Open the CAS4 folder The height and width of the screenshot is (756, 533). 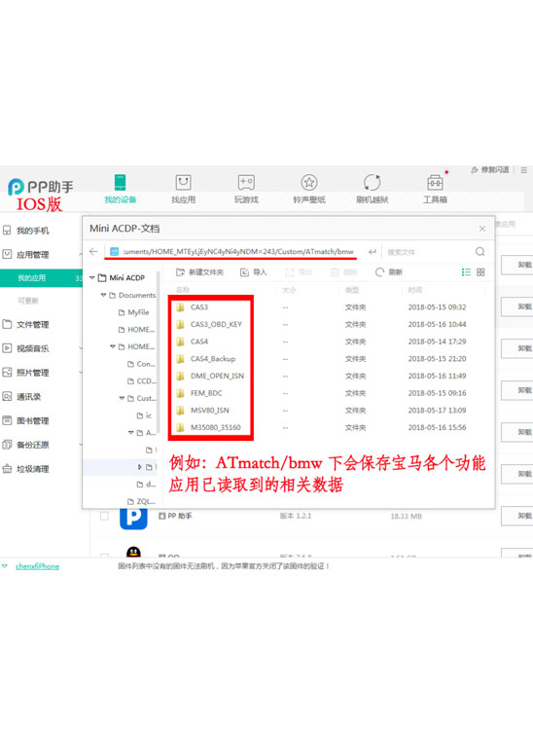click(x=199, y=342)
